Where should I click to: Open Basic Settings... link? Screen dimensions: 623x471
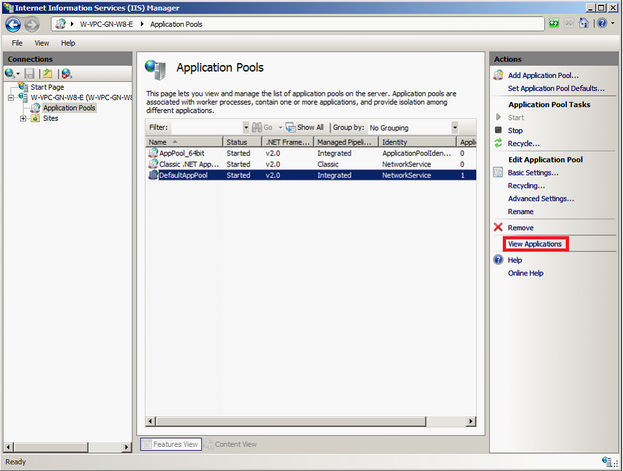click(533, 173)
